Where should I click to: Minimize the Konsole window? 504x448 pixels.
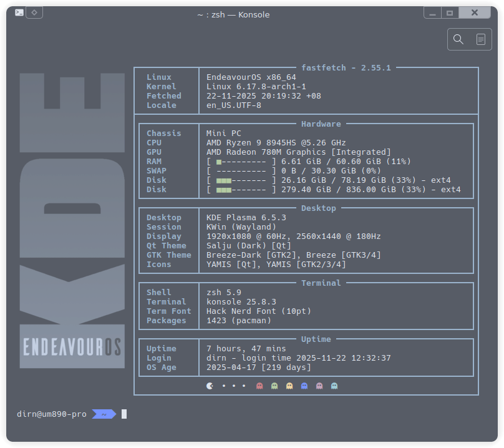click(x=432, y=12)
